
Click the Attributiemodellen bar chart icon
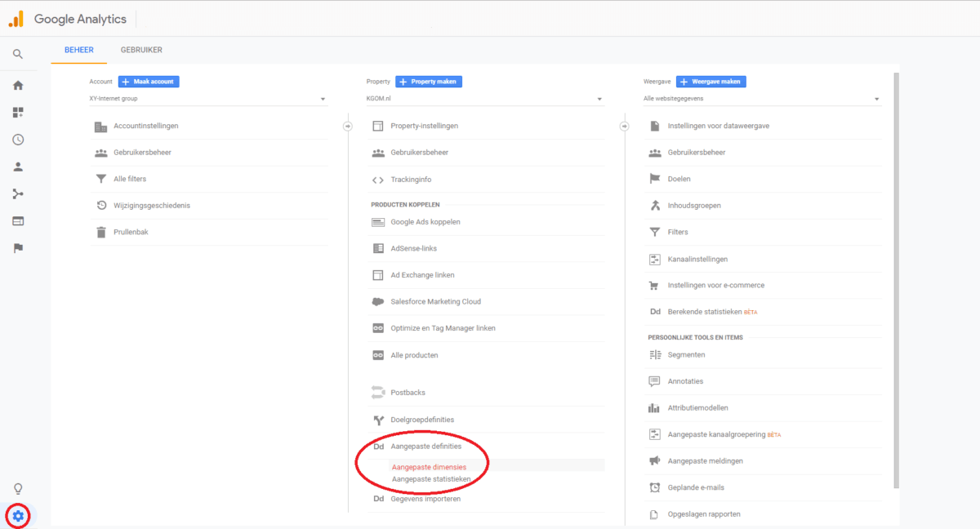(x=654, y=408)
